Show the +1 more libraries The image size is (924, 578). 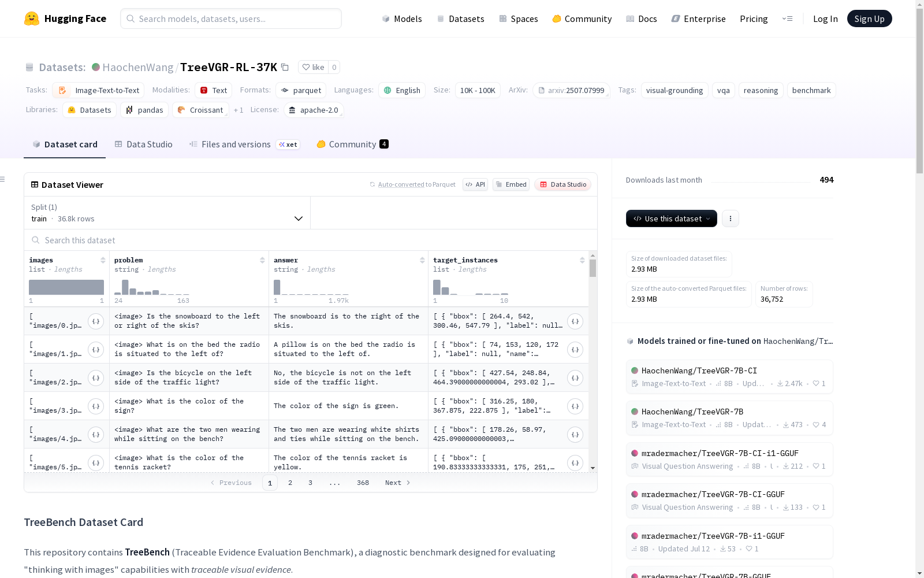(x=239, y=110)
